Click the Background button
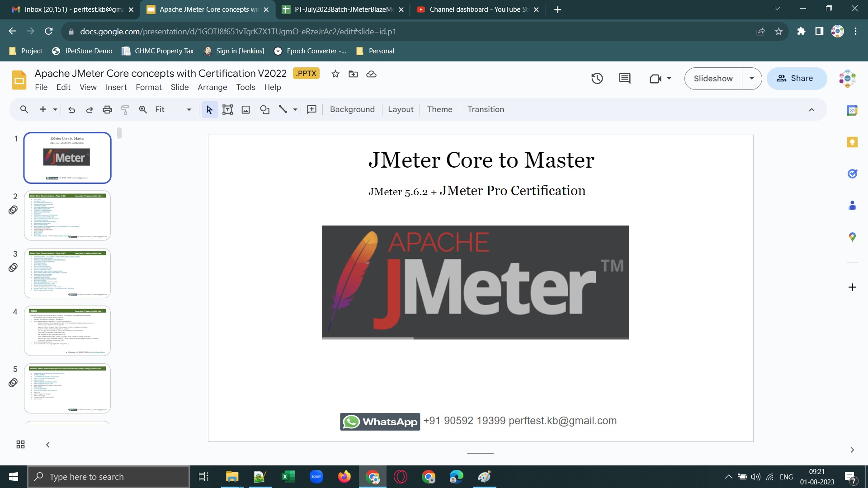The image size is (868, 488). (x=352, y=109)
